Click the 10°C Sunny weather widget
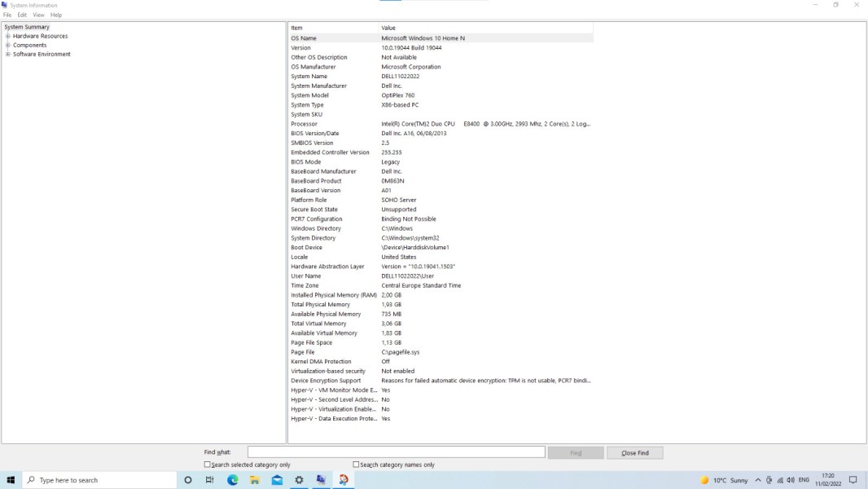The width and height of the screenshot is (868, 489). pyautogui.click(x=726, y=480)
